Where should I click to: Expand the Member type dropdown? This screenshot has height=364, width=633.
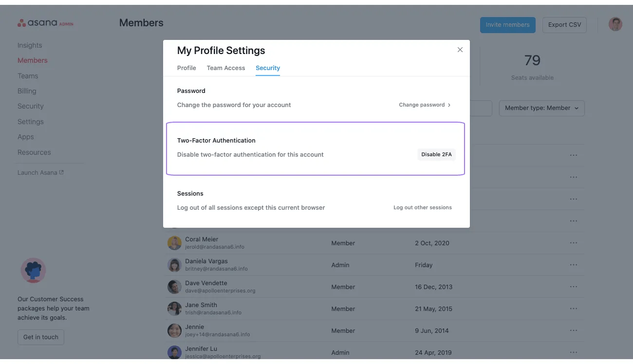pos(541,108)
